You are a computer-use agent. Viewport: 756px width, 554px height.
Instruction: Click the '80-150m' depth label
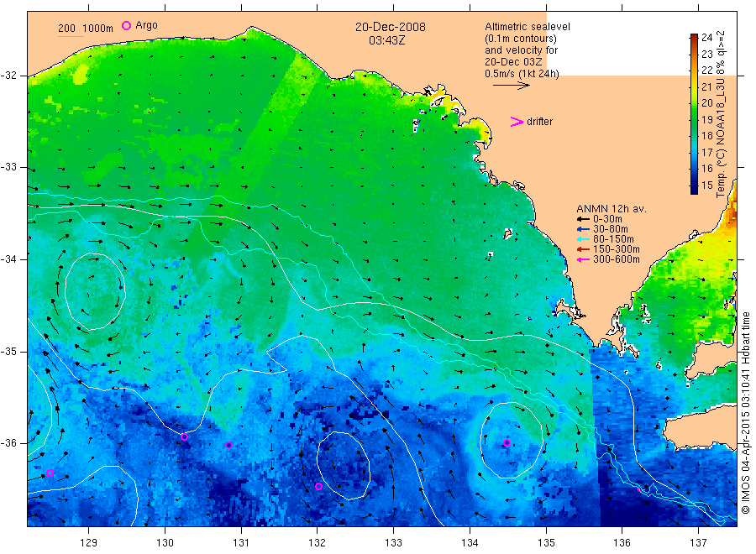pyautogui.click(x=613, y=239)
